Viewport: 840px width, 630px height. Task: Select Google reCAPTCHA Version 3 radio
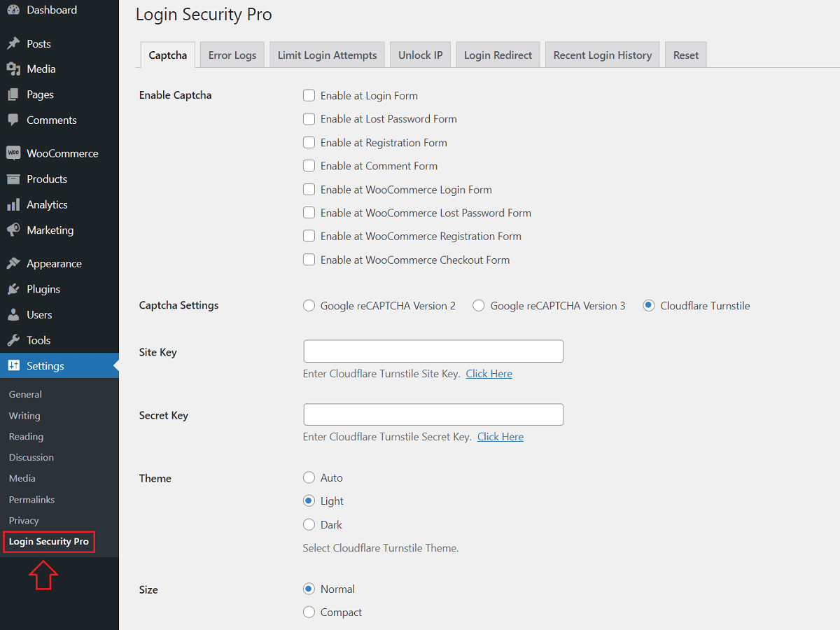tap(479, 305)
